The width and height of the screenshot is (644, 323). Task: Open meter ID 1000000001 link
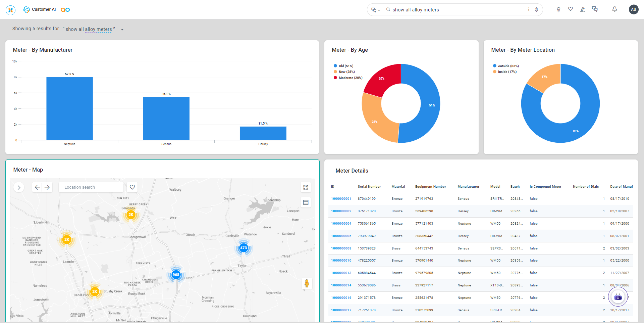(341, 199)
